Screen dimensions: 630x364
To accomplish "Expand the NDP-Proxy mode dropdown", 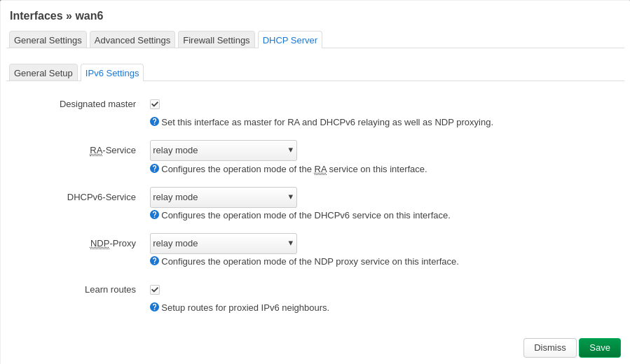I will [x=224, y=243].
